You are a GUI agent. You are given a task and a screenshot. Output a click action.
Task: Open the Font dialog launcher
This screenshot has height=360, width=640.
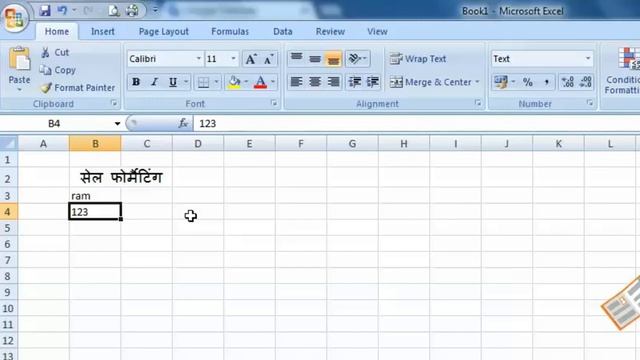click(x=274, y=103)
